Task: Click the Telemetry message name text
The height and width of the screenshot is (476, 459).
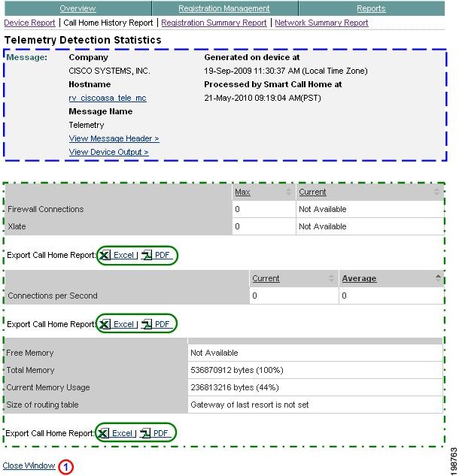Action: click(87, 125)
